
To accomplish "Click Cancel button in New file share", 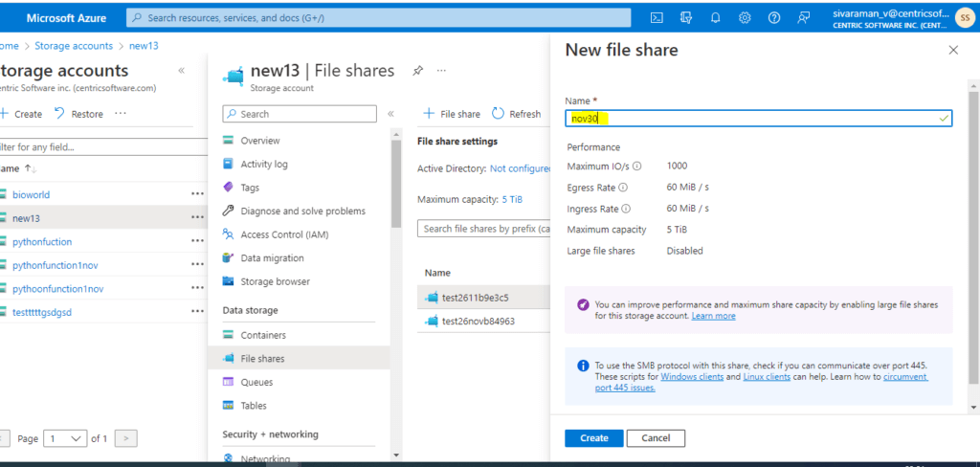I will click(x=657, y=438).
